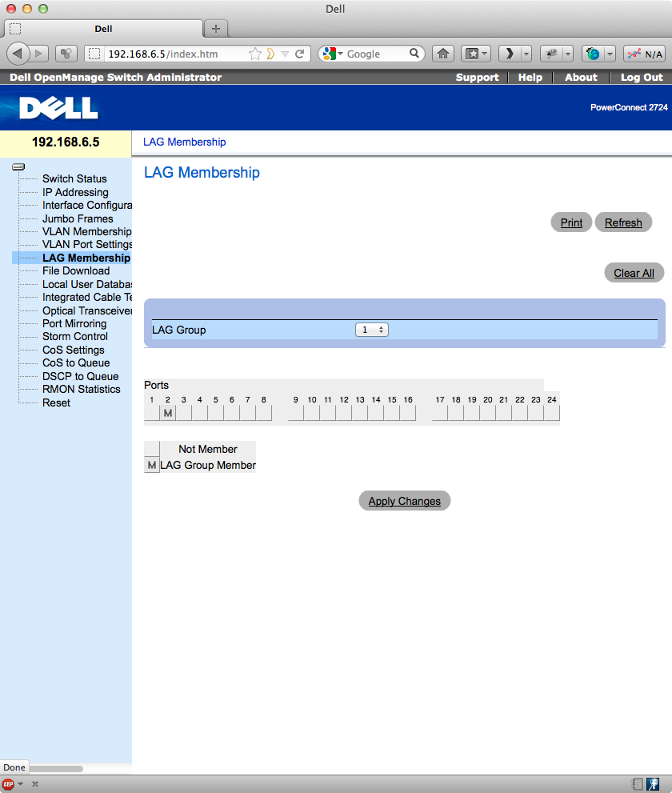Click the Dell logo

(x=58, y=108)
